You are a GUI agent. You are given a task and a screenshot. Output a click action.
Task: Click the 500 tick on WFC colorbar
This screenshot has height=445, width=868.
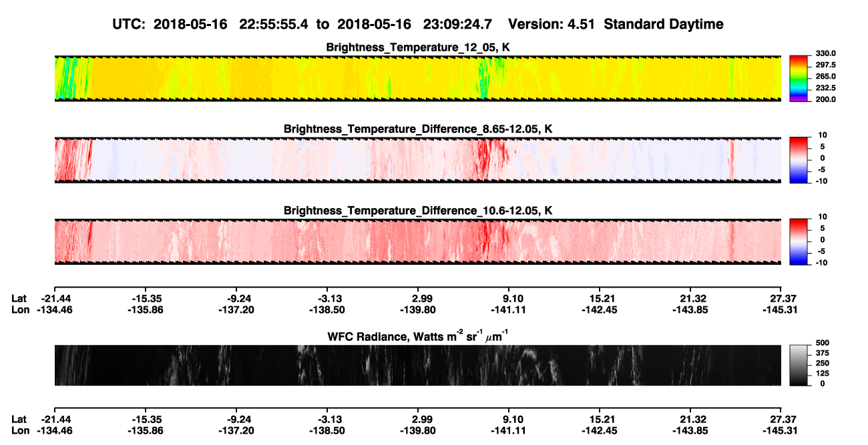pyautogui.click(x=823, y=344)
